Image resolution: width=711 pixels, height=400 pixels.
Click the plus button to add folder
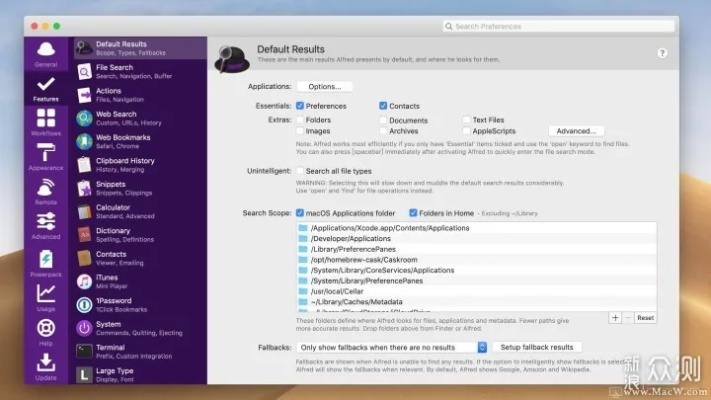615,317
